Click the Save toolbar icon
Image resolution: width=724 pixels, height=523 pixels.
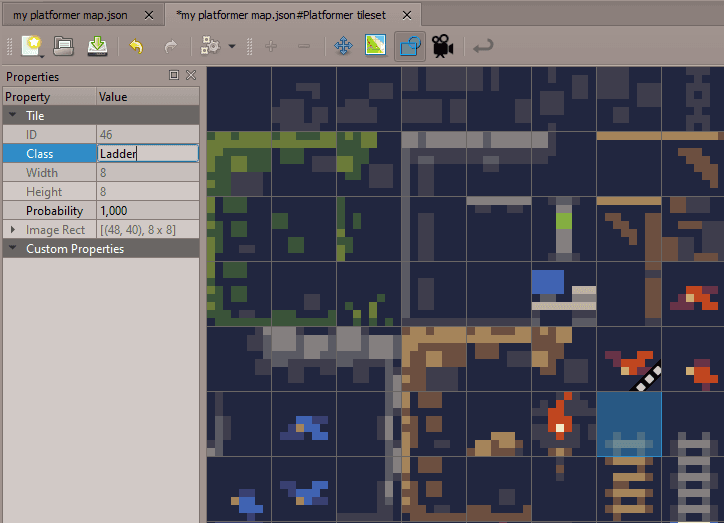96,46
